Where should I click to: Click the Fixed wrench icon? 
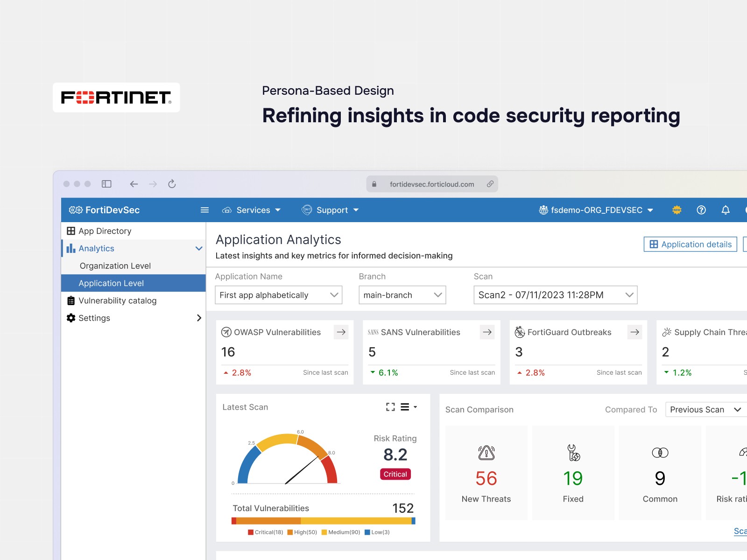click(573, 453)
